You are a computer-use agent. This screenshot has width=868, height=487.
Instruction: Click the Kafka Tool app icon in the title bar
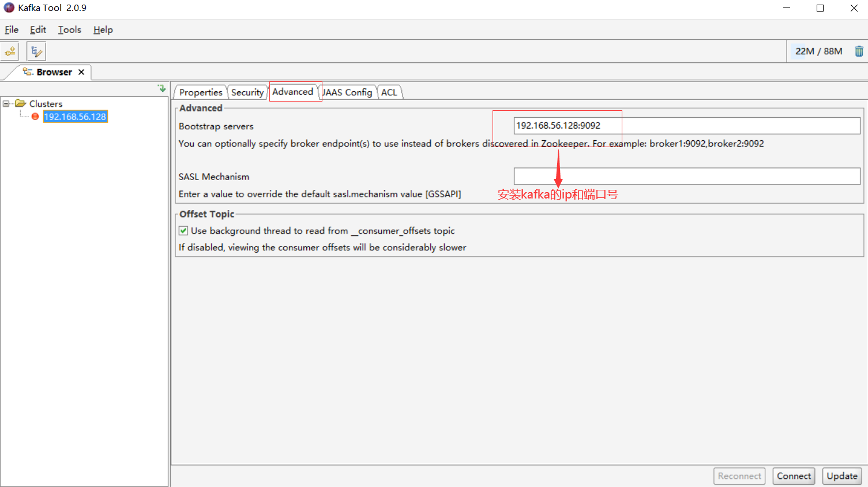(x=9, y=8)
